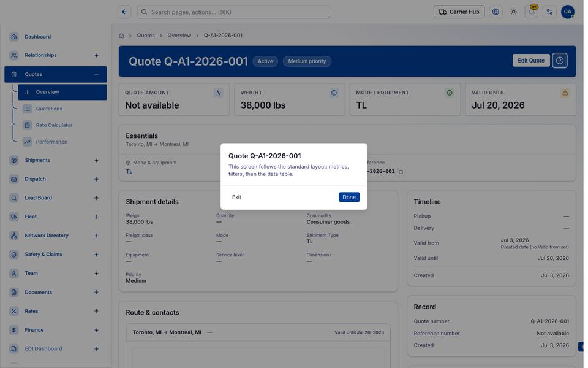The image size is (588, 368).
Task: Open the notifications bell
Action: (x=532, y=12)
